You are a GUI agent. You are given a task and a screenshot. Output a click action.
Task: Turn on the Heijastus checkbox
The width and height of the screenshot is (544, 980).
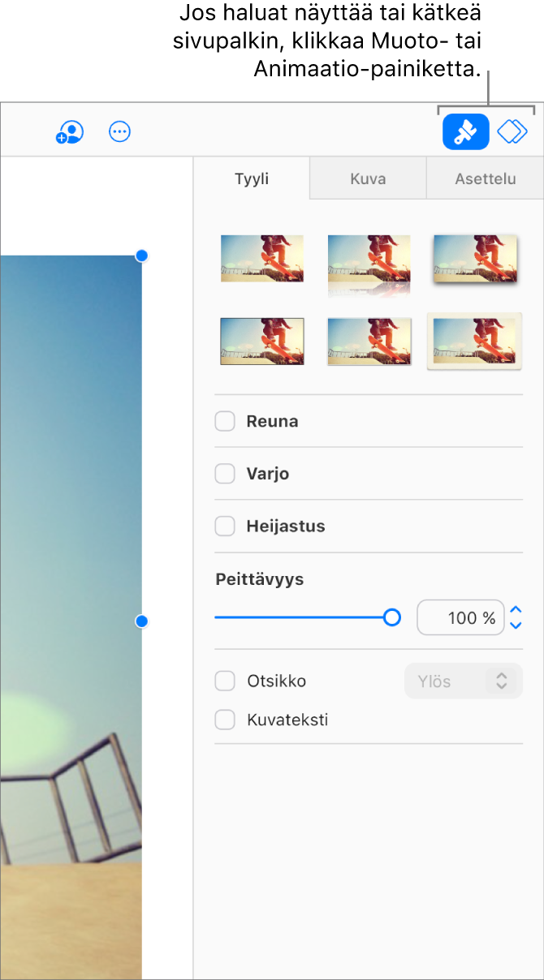click(225, 527)
